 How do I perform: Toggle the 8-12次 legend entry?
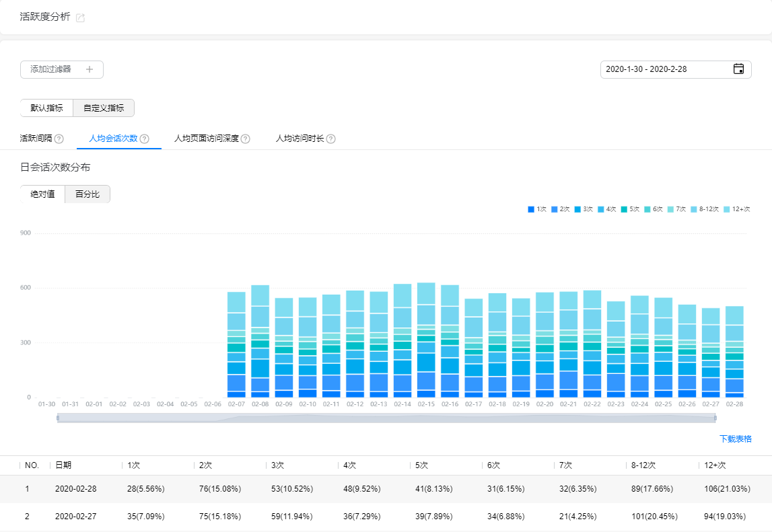click(x=705, y=209)
